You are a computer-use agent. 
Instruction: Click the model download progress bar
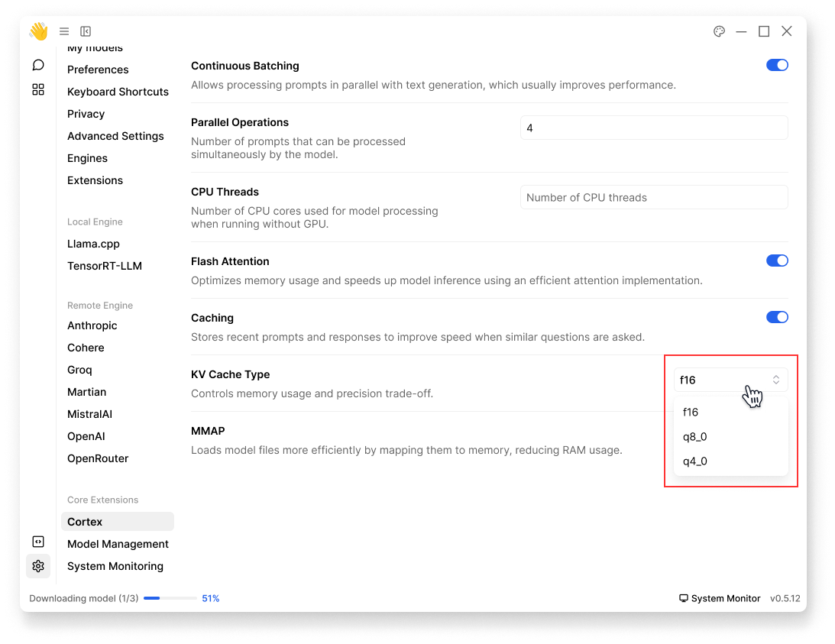tap(170, 598)
